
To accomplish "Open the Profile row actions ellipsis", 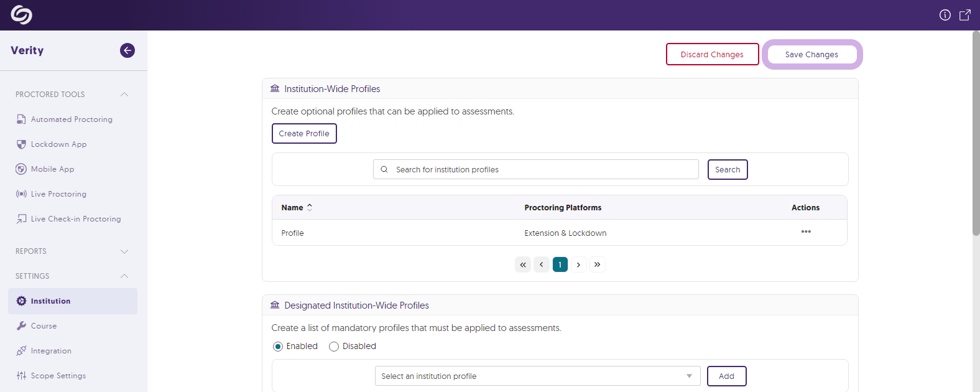I will coord(806,232).
